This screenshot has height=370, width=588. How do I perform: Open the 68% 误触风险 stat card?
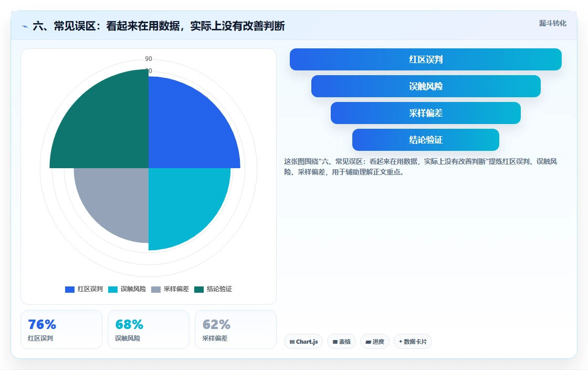click(x=149, y=330)
